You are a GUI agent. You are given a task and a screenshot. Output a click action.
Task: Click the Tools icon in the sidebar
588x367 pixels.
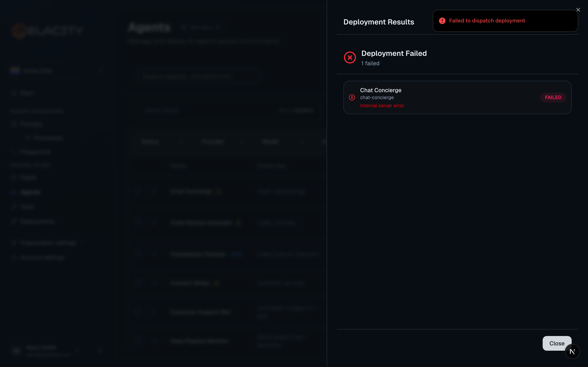pyautogui.click(x=14, y=206)
